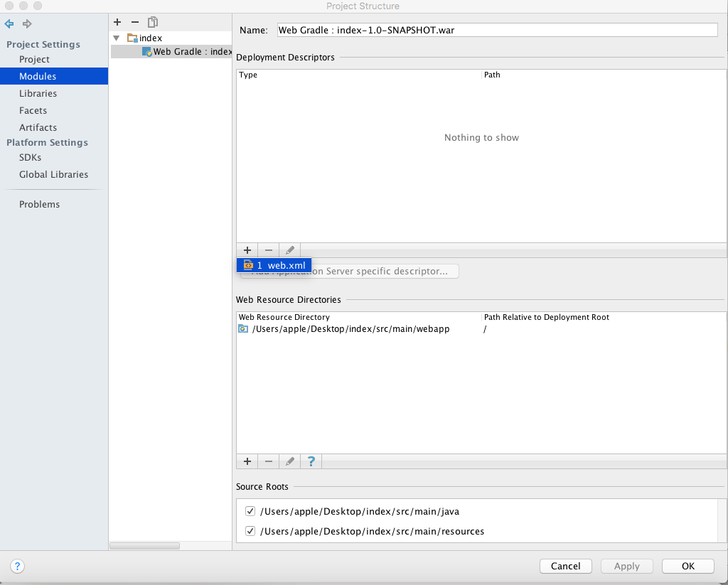The height and width of the screenshot is (585, 728).
Task: Open help for Web Resource Directories
Action: tap(311, 461)
